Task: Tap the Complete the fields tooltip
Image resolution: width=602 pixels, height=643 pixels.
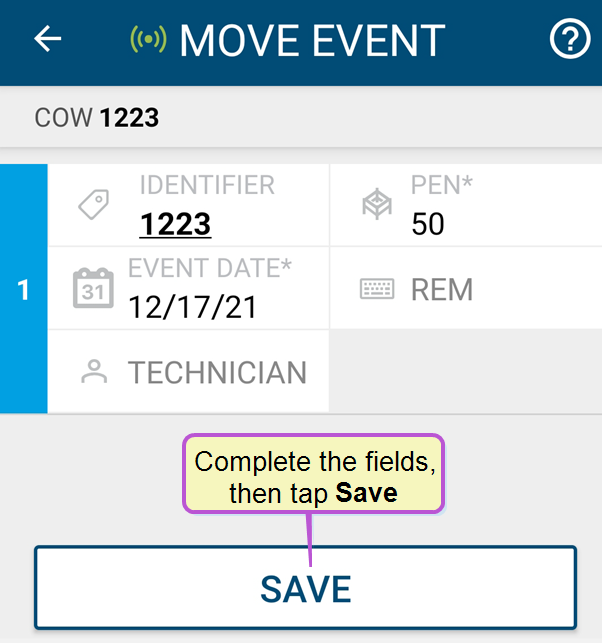Action: 314,474
